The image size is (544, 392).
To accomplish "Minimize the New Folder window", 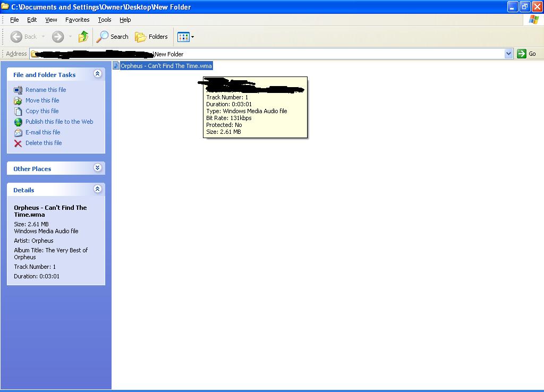I will coord(513,6).
